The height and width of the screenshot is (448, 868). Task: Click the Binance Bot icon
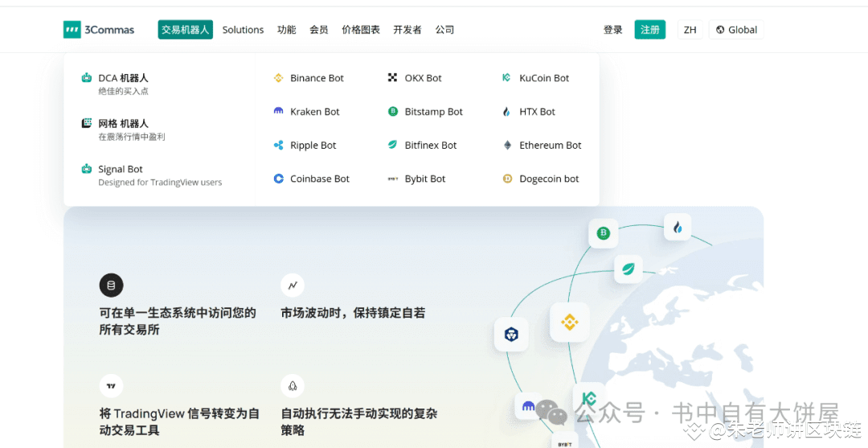coord(279,78)
